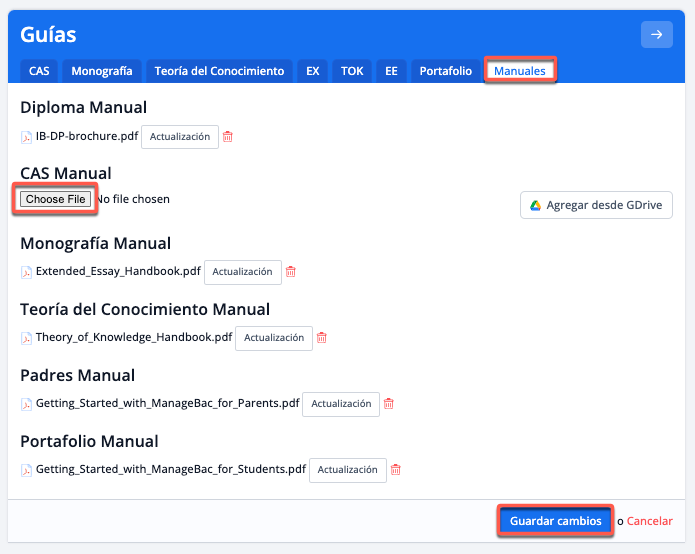Remove Theory_of_Knowledge_Handbook.pdf using trash icon
The height and width of the screenshot is (554, 695).
tap(322, 338)
